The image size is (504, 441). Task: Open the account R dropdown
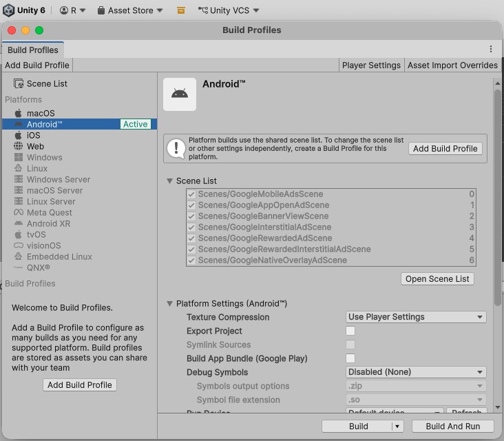point(73,10)
